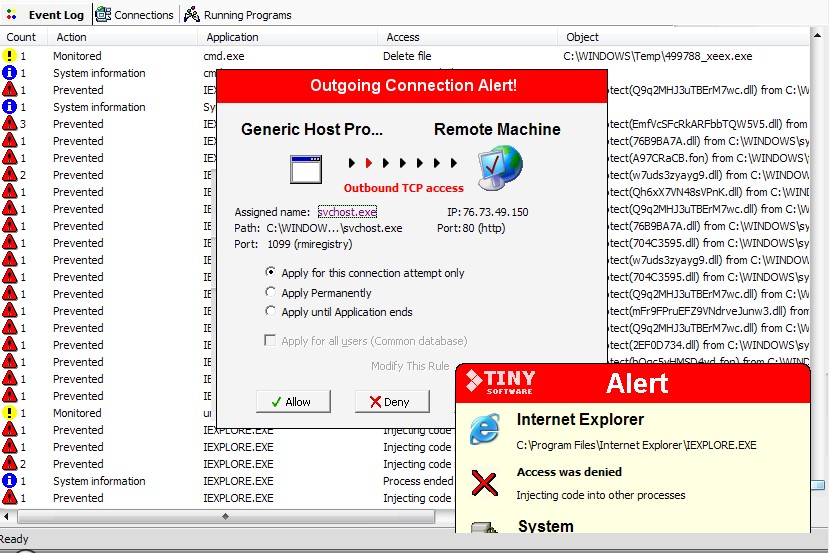Click the 2EF0D734.dll object entry
Screen dimensions: 830x553
click(x=708, y=345)
